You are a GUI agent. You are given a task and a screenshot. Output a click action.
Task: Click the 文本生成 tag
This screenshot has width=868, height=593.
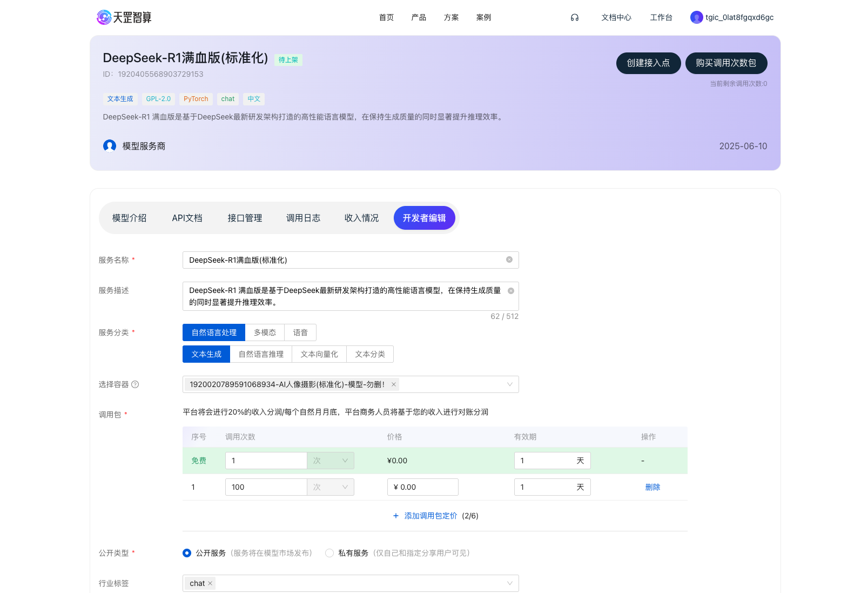pyautogui.click(x=120, y=99)
